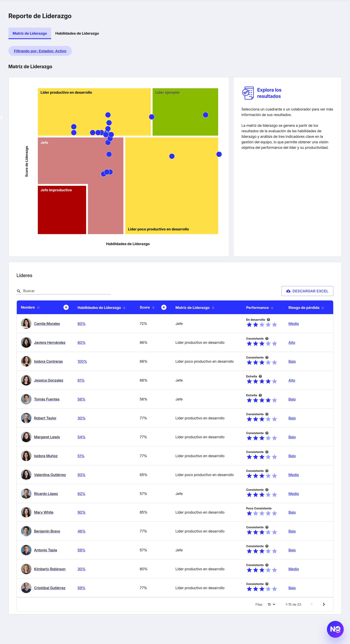This screenshot has height=644, width=350.
Task: Click help icon in Javiera Hernández performance
Action: tap(267, 339)
